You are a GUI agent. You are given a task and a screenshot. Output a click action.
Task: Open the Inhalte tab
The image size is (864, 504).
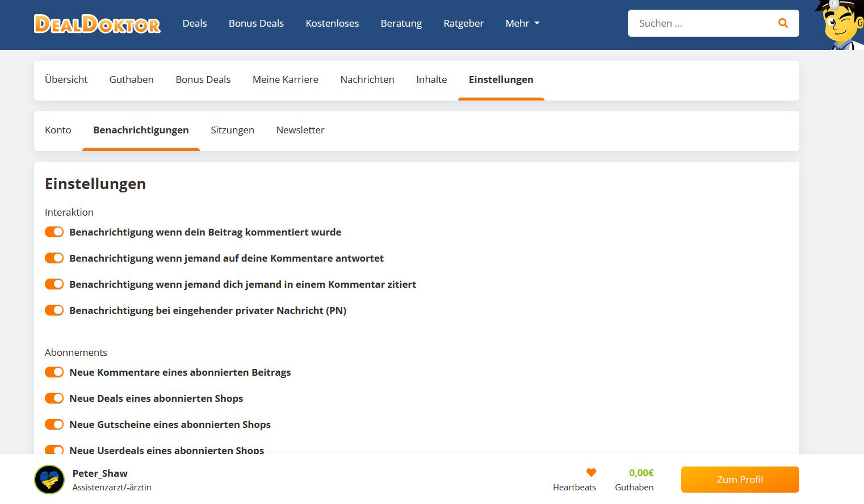tap(431, 79)
